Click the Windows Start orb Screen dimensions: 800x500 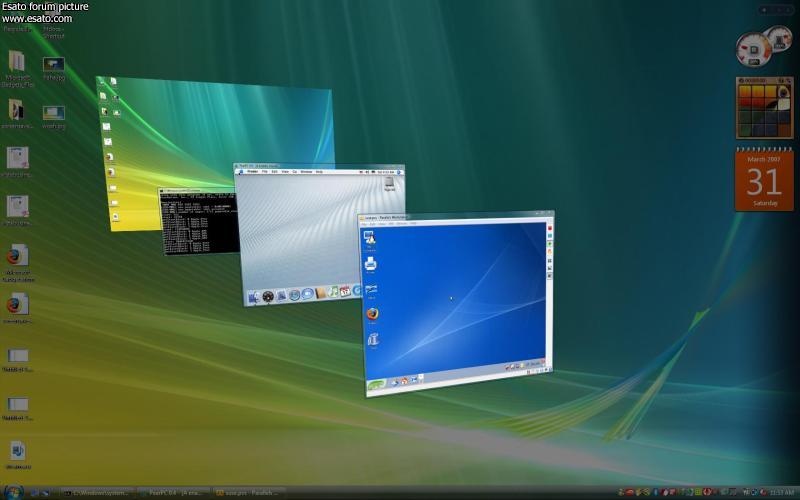[13, 492]
